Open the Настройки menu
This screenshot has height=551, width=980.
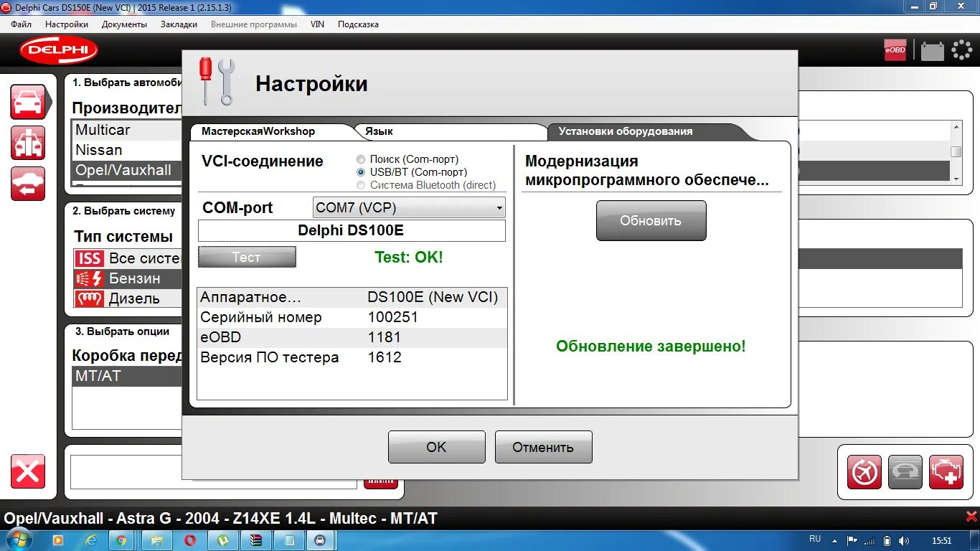tap(67, 24)
